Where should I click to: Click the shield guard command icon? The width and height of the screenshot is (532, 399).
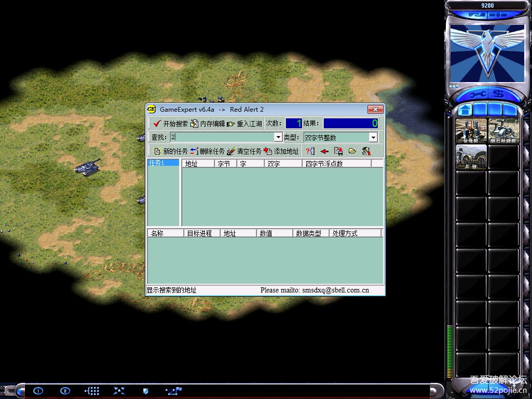pos(146,391)
